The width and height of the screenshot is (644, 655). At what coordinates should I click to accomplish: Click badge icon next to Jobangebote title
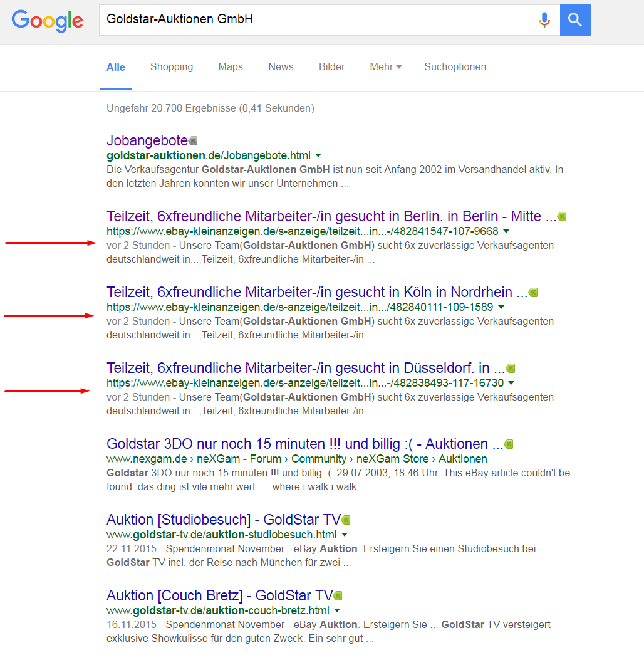pos(194,141)
